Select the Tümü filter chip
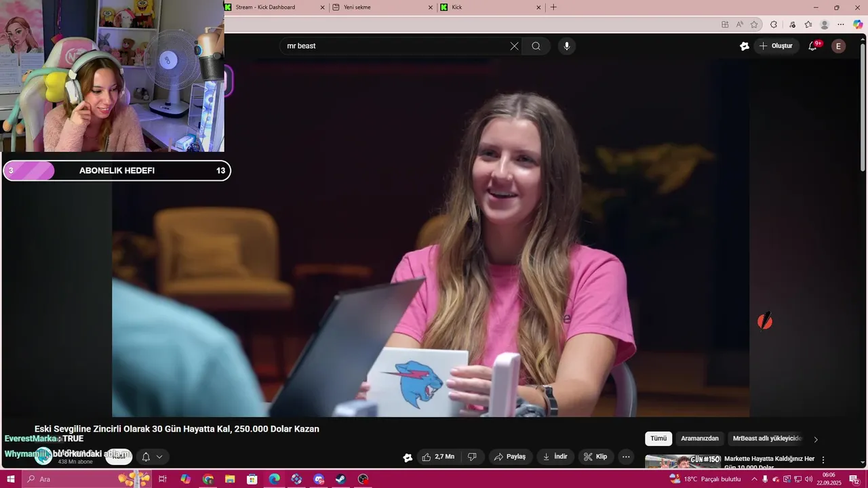The image size is (868, 488). point(658,439)
